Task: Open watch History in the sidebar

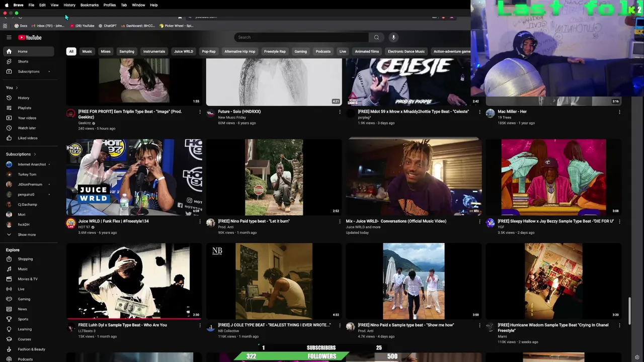Action: (28, 98)
